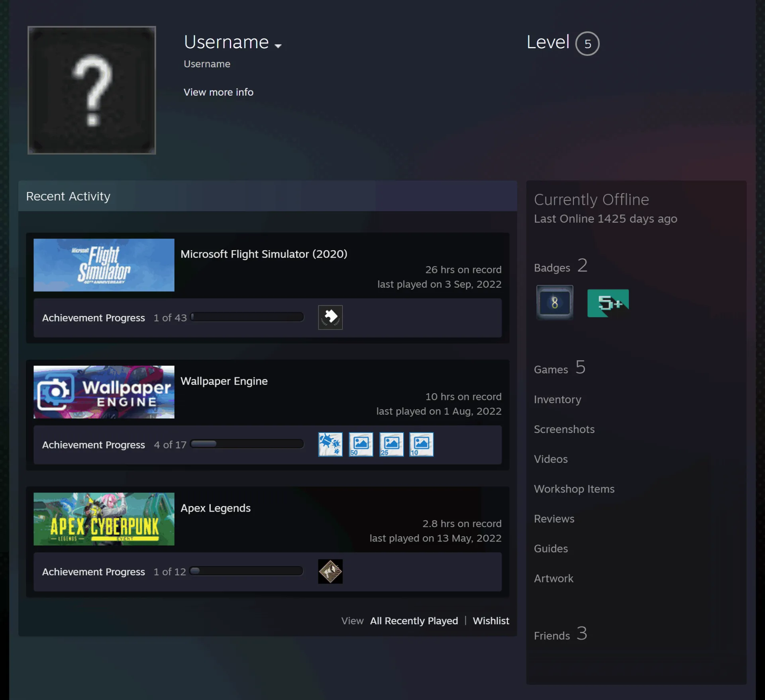This screenshot has height=700, width=765.
Task: Open the question mark profile avatar
Action: tap(92, 90)
